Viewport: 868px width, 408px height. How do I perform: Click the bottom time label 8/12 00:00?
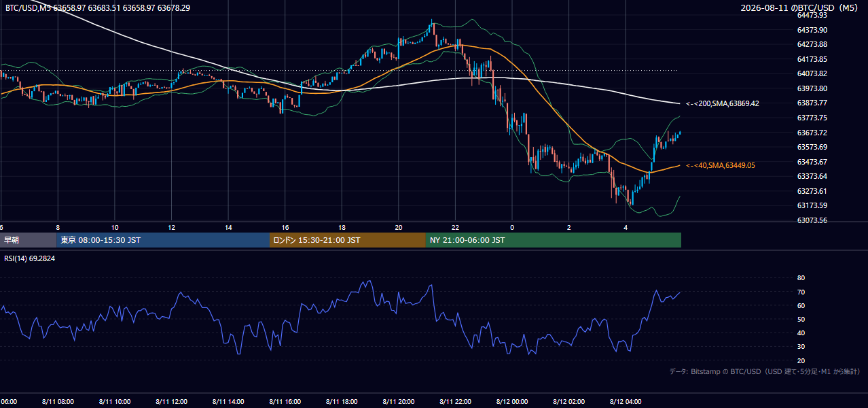512,401
